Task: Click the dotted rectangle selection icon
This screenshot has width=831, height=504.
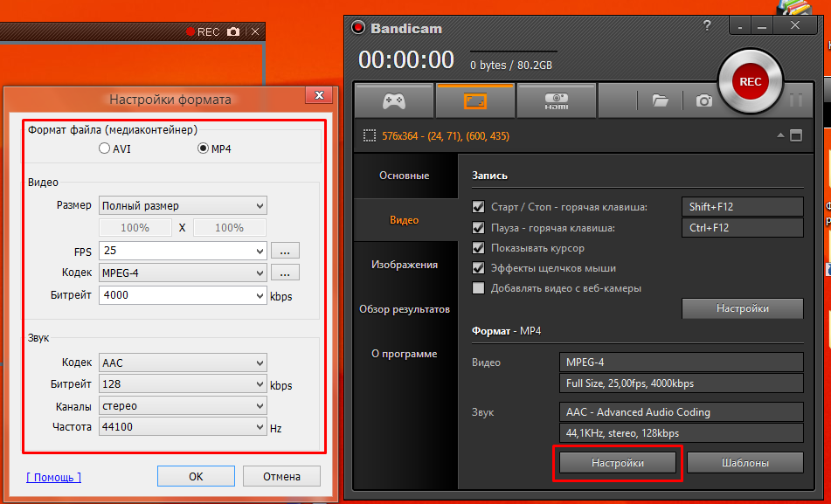Action: (369, 135)
